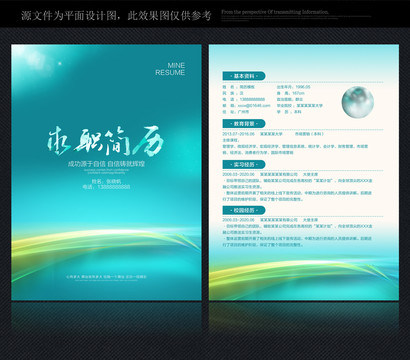
Task: Select the 实习经历 section header
Action: coord(244,165)
